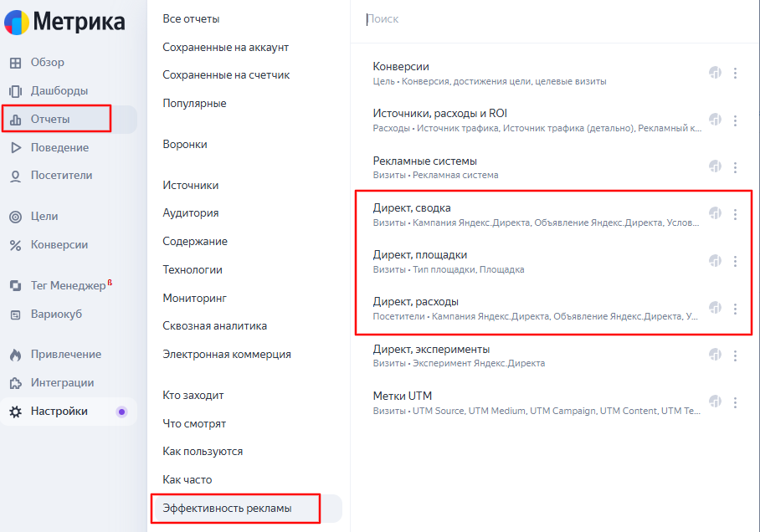760x532 pixels.
Task: Click chart icon next to Конверсии report
Action: [x=715, y=73]
